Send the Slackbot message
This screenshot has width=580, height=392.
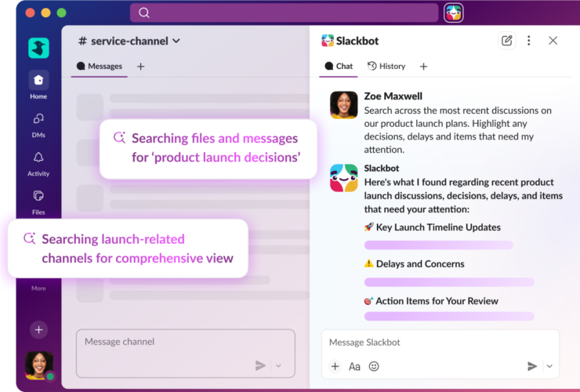pos(531,366)
